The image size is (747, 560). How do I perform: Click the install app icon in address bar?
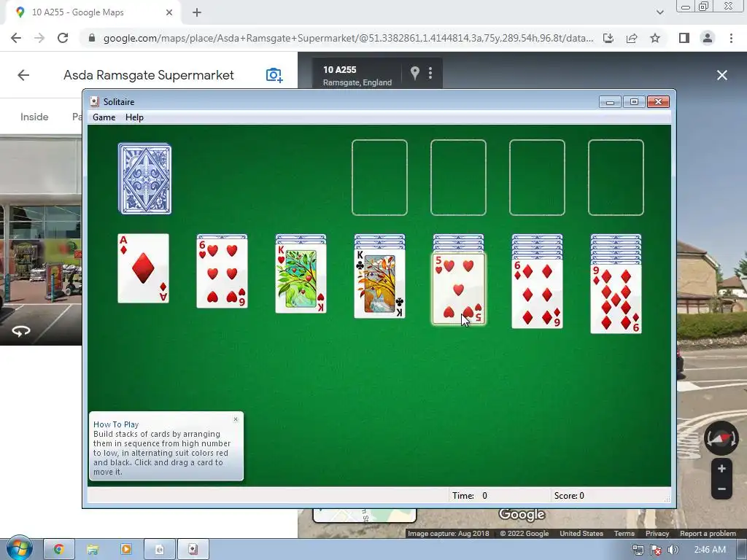click(x=608, y=38)
